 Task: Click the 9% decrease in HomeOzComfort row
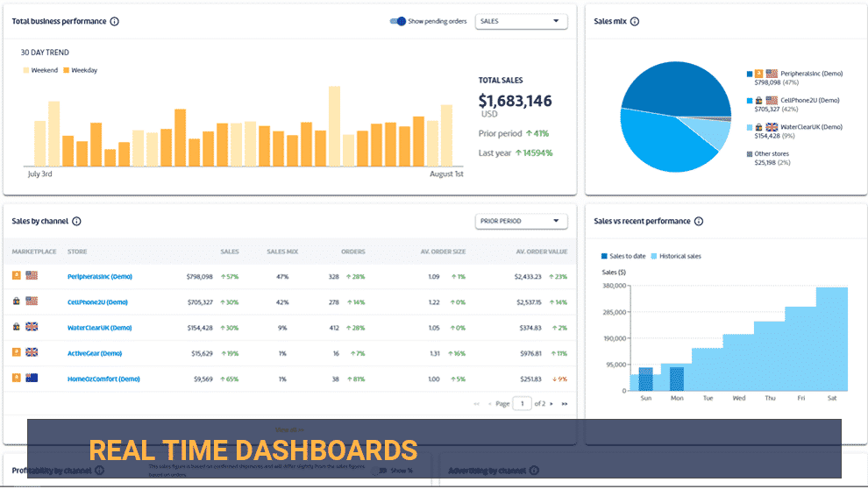tap(559, 379)
